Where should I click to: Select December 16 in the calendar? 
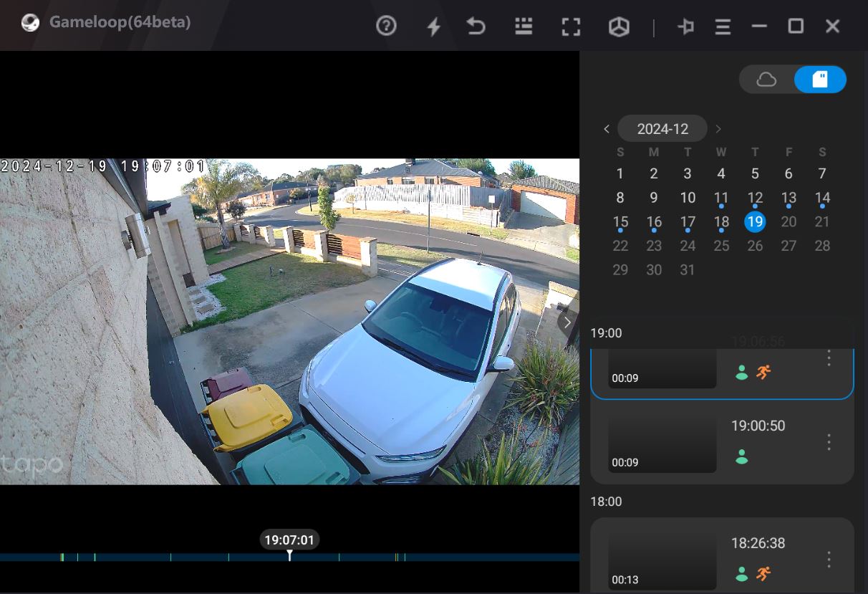tap(654, 223)
